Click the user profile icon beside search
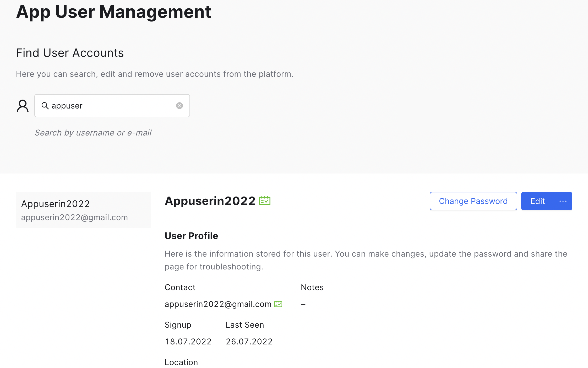Image resolution: width=588 pixels, height=368 pixels. tap(23, 106)
